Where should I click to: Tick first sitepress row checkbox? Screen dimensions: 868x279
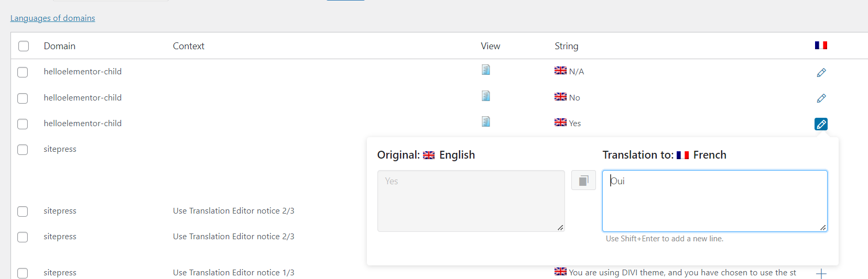point(23,150)
